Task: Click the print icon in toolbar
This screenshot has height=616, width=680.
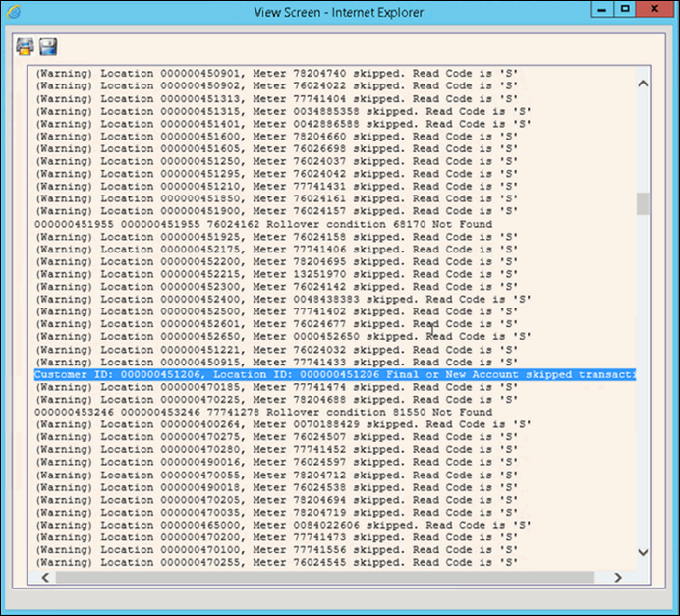Action: [x=25, y=47]
